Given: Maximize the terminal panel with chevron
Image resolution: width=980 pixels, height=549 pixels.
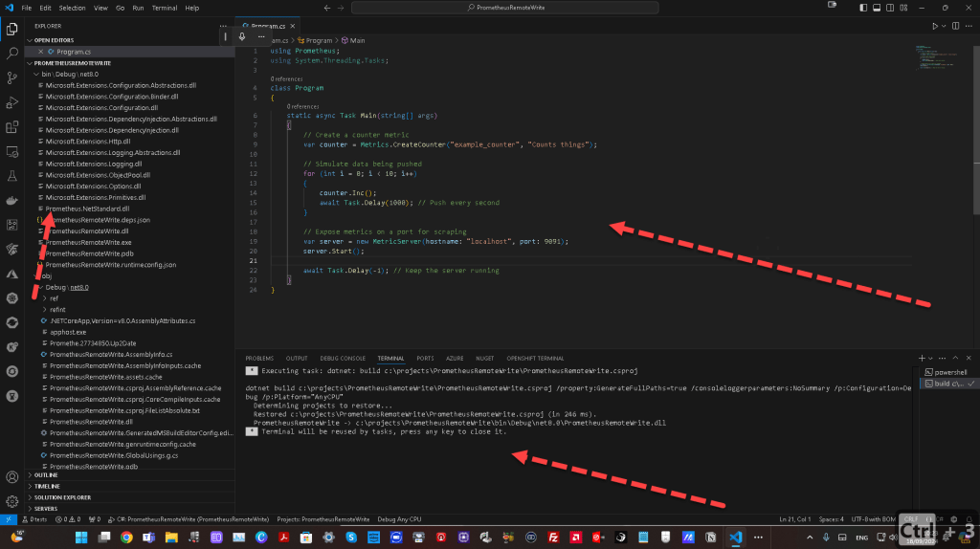Looking at the screenshot, I should click(x=955, y=358).
